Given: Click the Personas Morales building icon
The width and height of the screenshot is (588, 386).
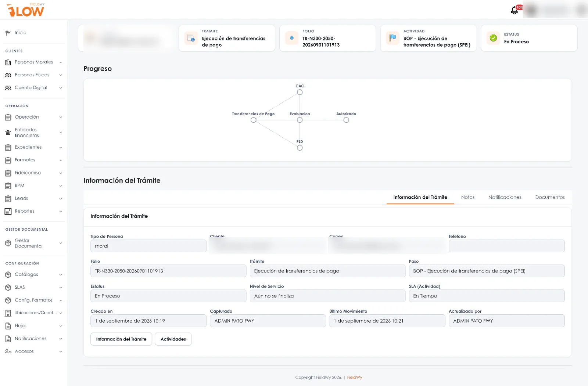Looking at the screenshot, I should point(8,62).
